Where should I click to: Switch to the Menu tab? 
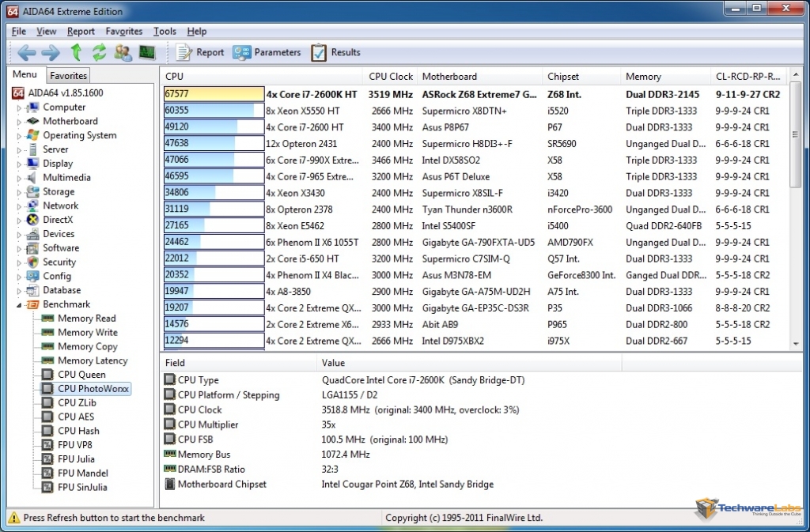(x=25, y=74)
